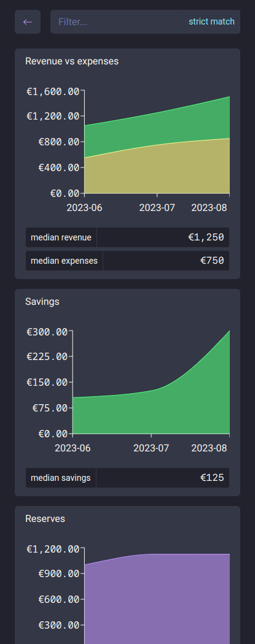
Task: Select the €750 median expenses value
Action: (212, 261)
